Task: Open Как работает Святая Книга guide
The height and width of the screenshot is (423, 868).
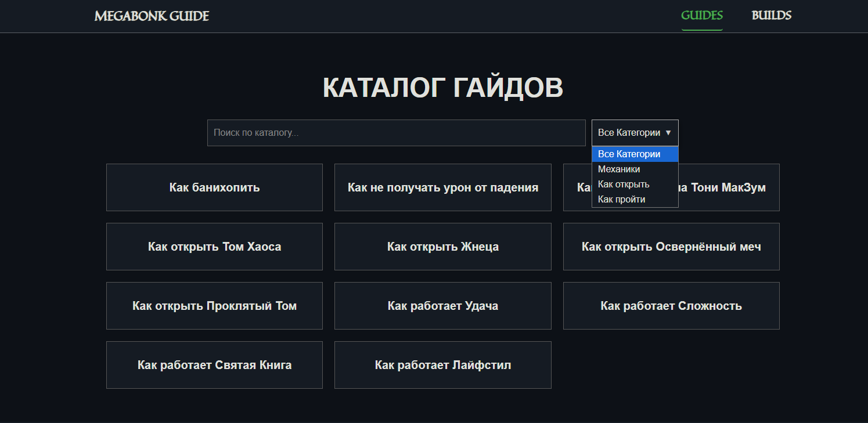Action: tap(214, 365)
